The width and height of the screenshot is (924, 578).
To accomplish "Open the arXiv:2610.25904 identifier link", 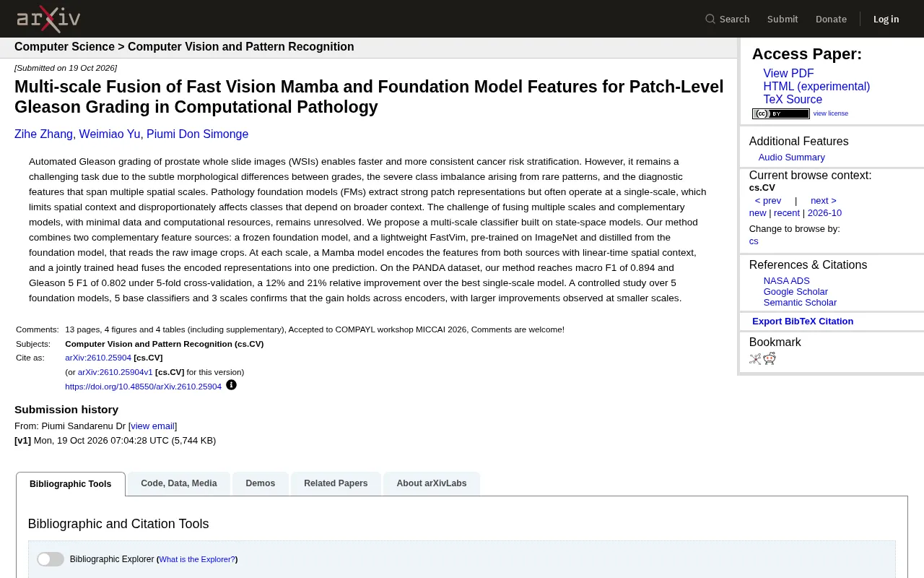I will point(98,358).
